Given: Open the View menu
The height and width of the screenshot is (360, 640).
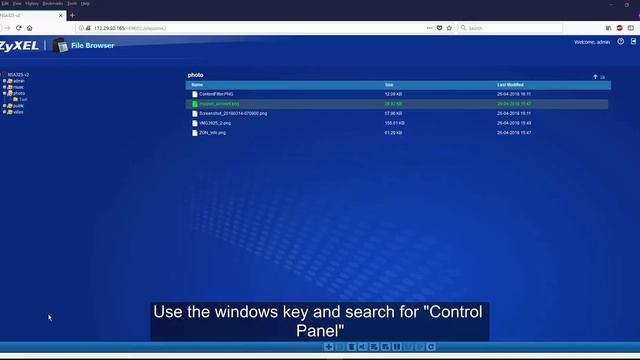Looking at the screenshot, I should coord(17,4).
